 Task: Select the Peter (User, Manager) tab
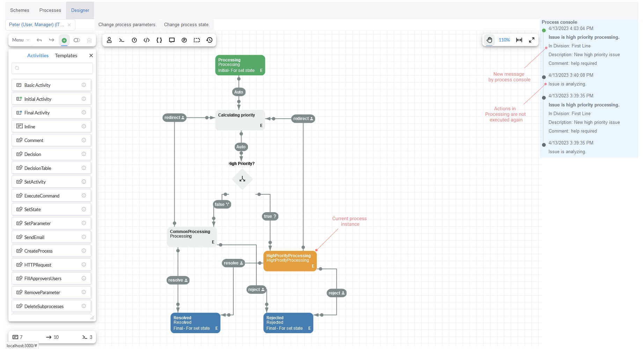[37, 25]
